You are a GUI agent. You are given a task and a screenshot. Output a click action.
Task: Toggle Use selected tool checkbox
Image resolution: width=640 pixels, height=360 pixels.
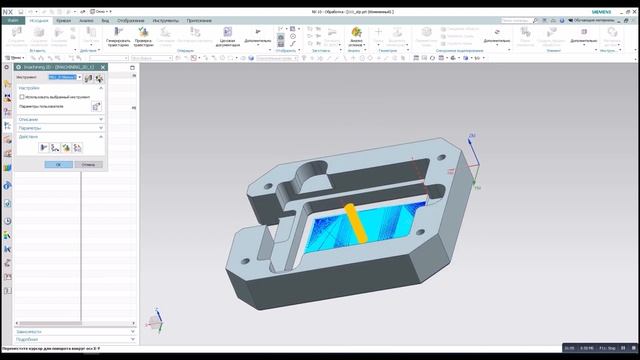pyautogui.click(x=22, y=97)
